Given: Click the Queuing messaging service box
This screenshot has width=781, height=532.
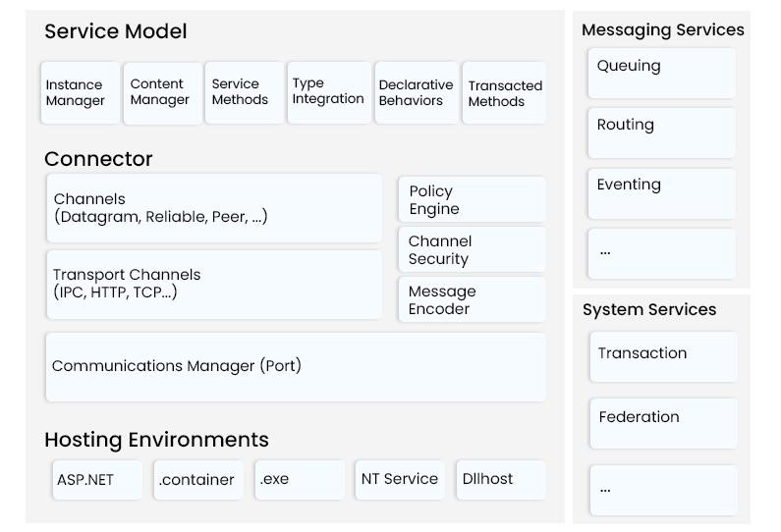Looking at the screenshot, I should click(x=661, y=74).
